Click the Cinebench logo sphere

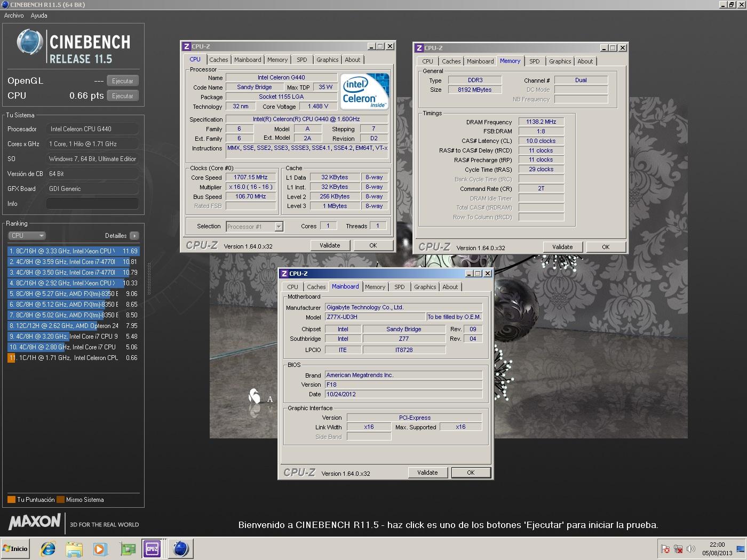tap(29, 43)
